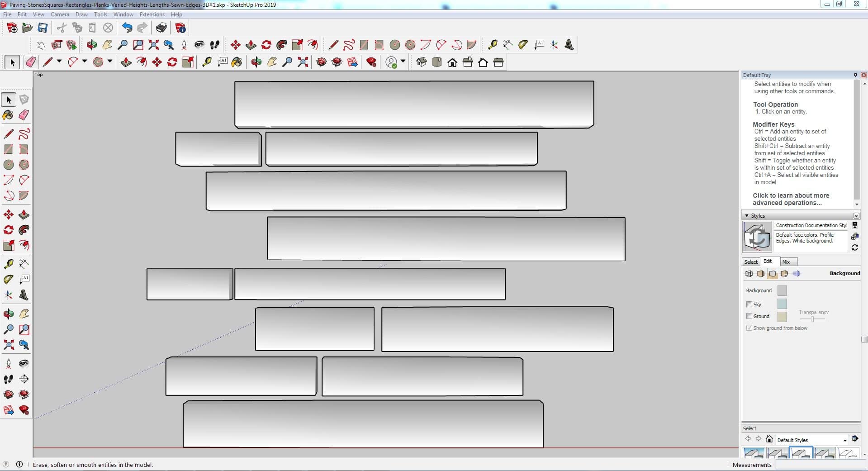The width and height of the screenshot is (868, 471).
Task: Click the Save floppy disk icon
Action: [x=43, y=28]
